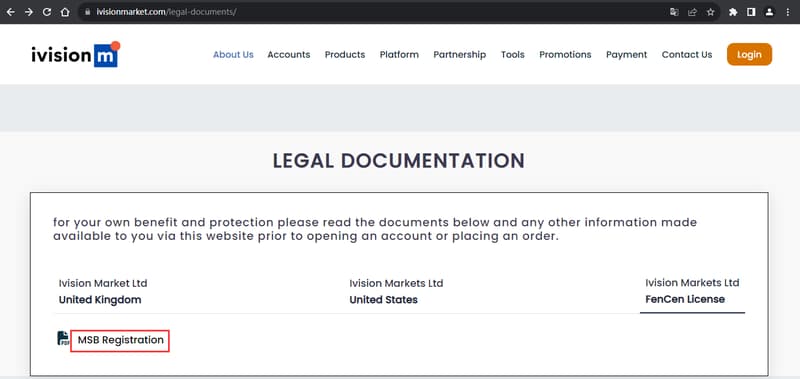The width and height of the screenshot is (800, 379).
Task: Open the Products menu
Action: (x=345, y=55)
